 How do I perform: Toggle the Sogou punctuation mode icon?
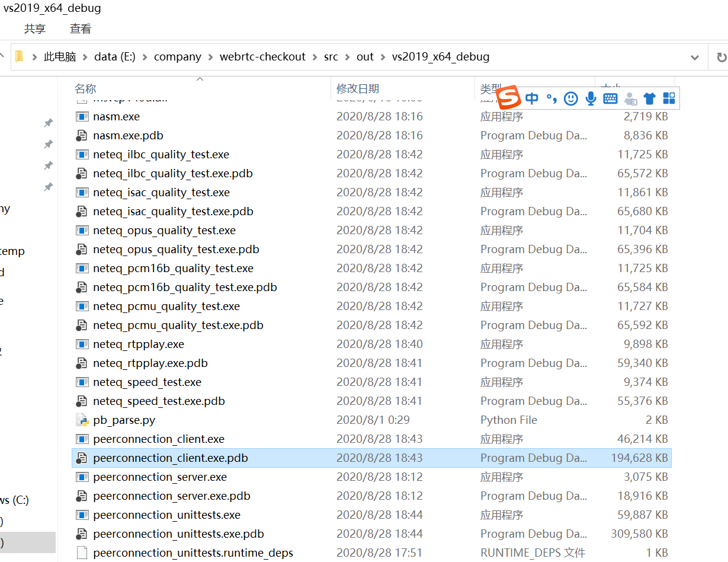[x=551, y=99]
